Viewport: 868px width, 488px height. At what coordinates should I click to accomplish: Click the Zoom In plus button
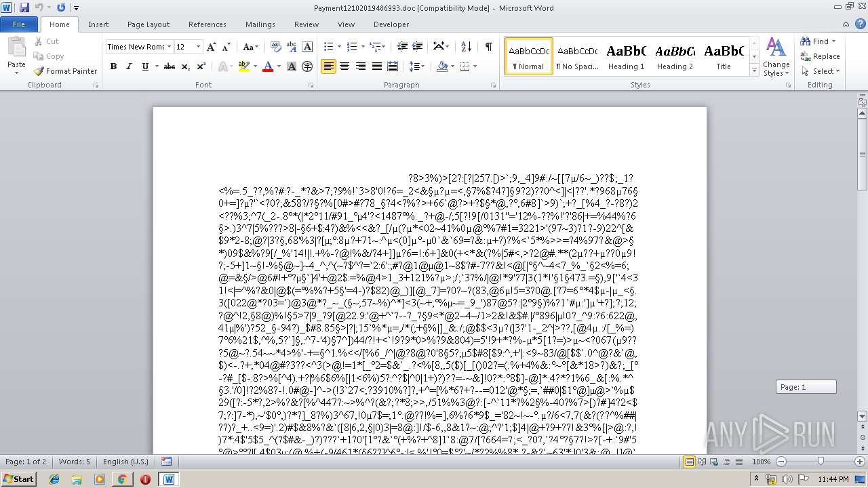pos(861,462)
